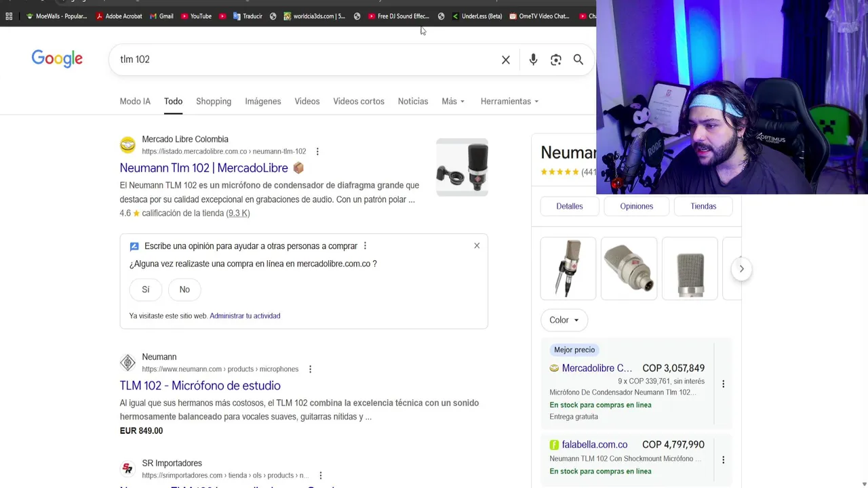Click the EUR 849.00 price text

point(141,430)
